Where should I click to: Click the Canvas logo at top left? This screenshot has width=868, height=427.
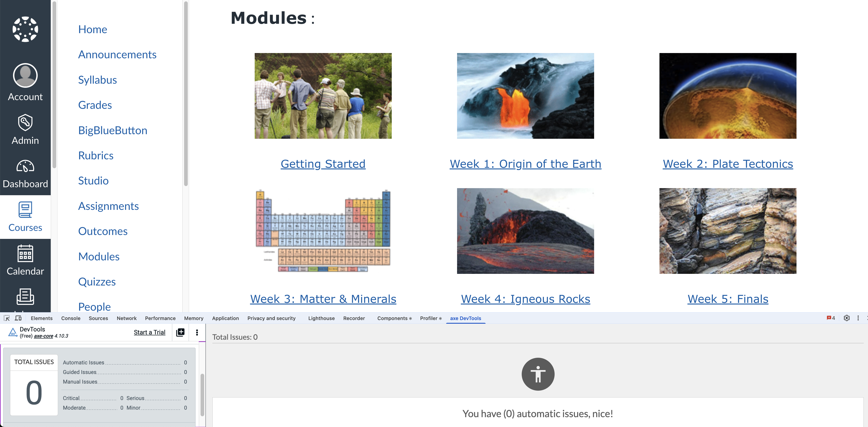tap(25, 29)
